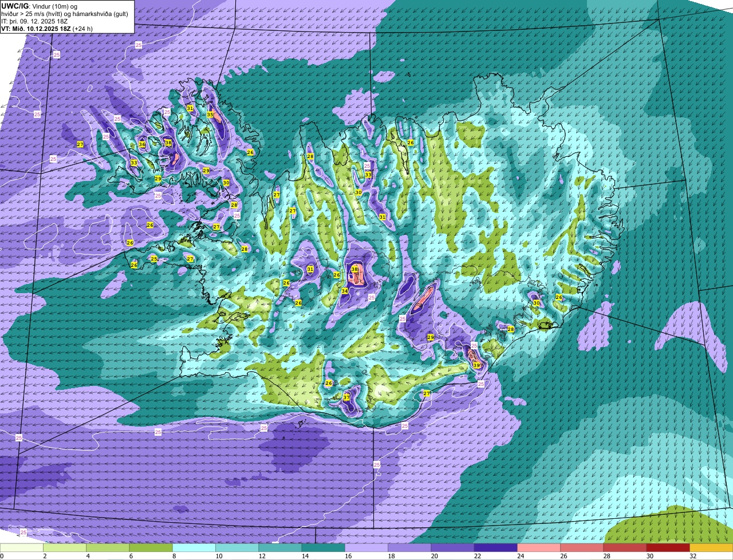The image size is (733, 560).
Task: Pick the 16–18 m/s lavender legend swatch
Action: pos(366,547)
